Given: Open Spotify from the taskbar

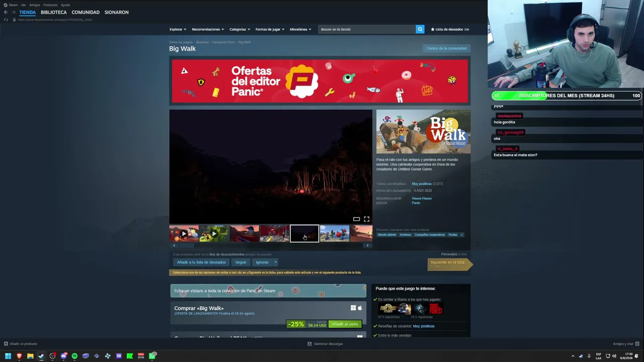Looking at the screenshot, I should coord(74,356).
